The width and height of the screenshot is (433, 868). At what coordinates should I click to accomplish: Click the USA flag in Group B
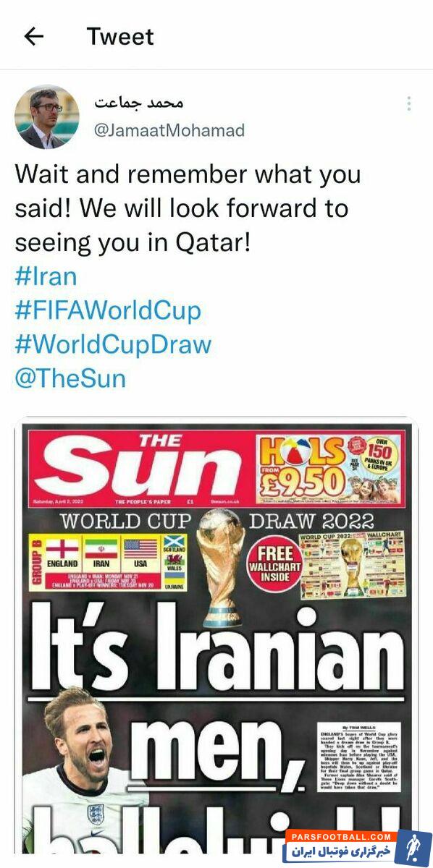(140, 550)
